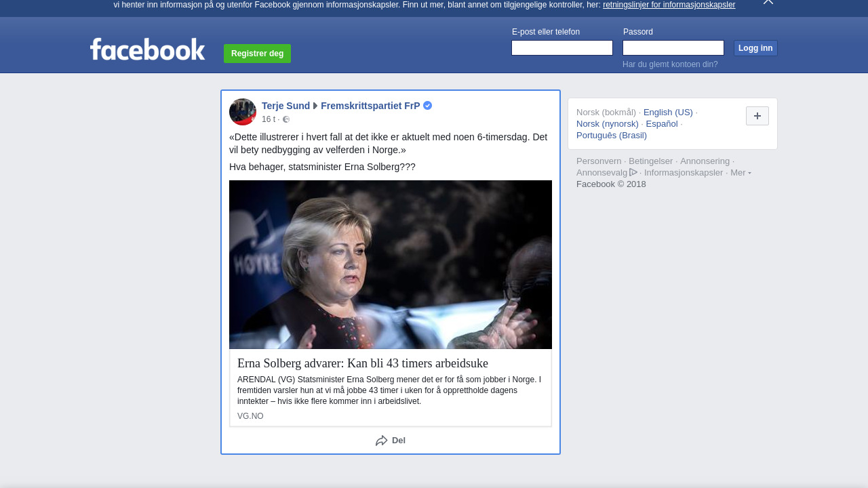
Task: Click the article description starting ARENDAL (VG)
Action: click(x=390, y=390)
